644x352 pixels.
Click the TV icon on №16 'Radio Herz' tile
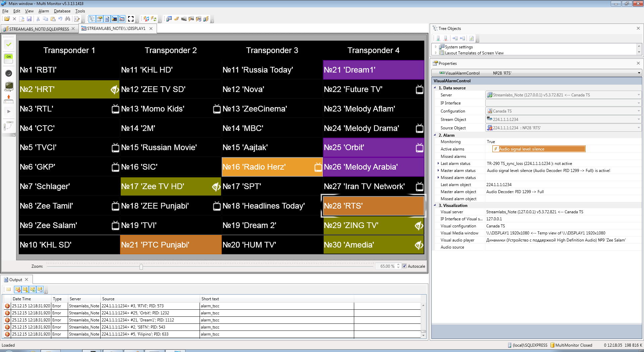tap(318, 167)
